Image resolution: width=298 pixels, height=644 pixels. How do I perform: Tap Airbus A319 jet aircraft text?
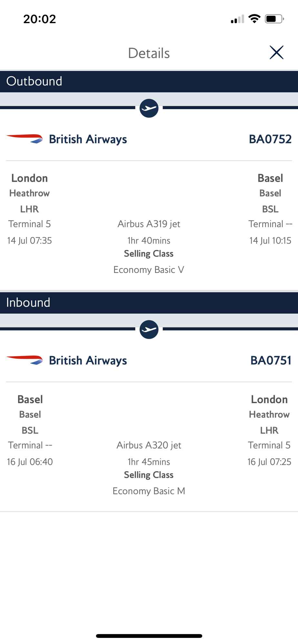point(149,224)
